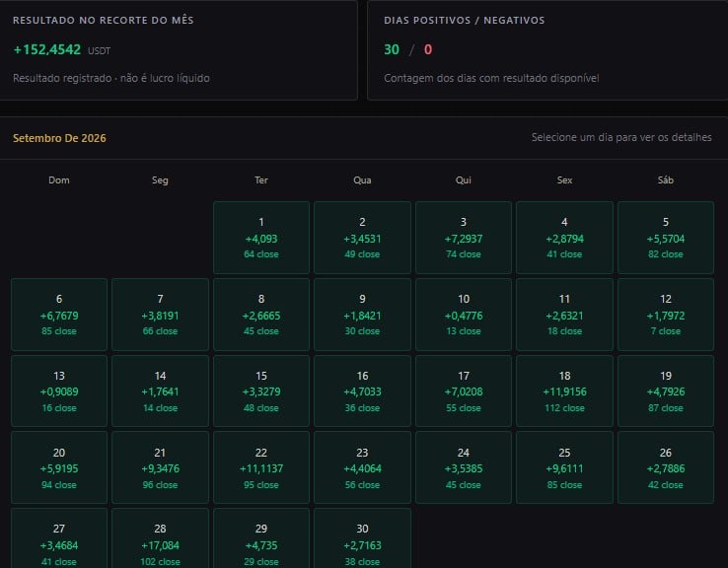Image resolution: width=728 pixels, height=568 pixels.
Task: Select day 12 showing +1,7972
Action: point(666,315)
